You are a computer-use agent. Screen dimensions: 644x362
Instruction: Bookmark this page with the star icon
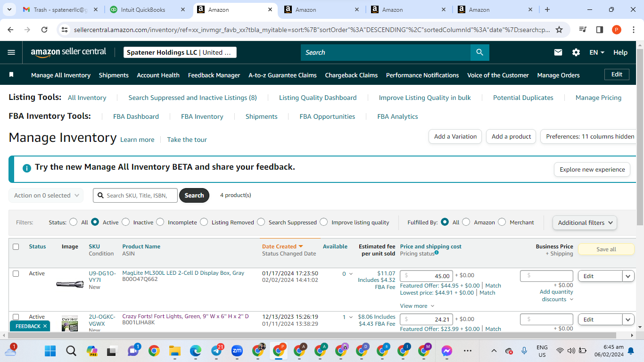click(x=559, y=30)
